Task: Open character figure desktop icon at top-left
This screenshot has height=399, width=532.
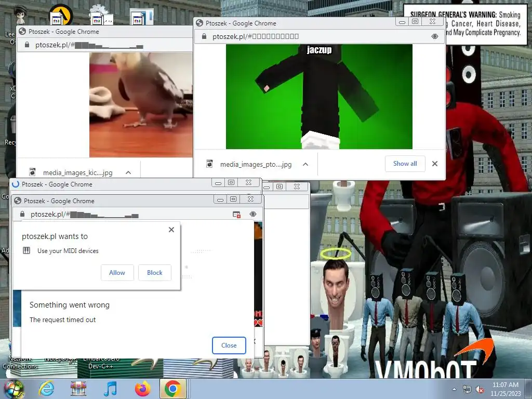Action: coord(20,15)
